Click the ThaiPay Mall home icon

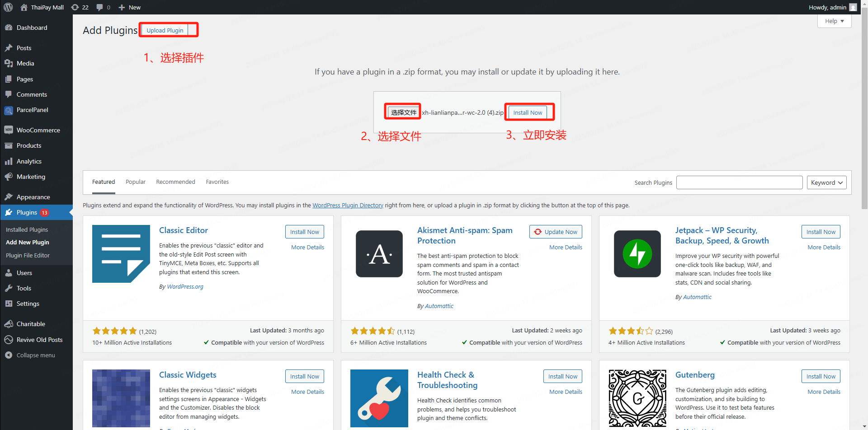(x=24, y=7)
